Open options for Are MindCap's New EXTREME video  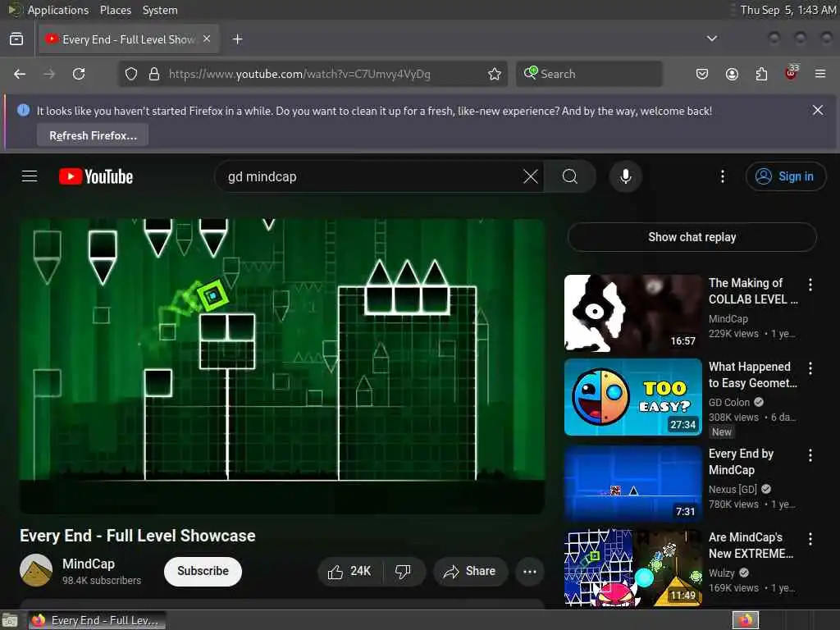810,539
